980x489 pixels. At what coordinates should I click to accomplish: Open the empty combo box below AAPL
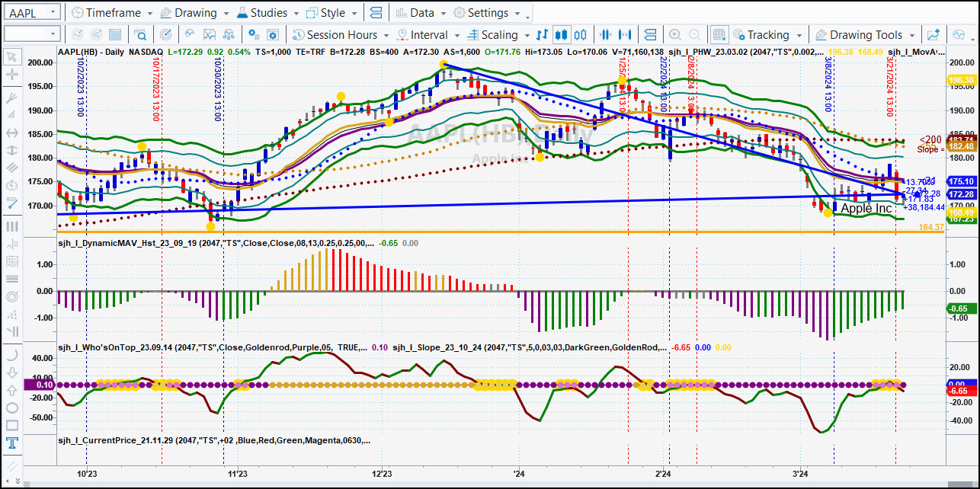31,34
